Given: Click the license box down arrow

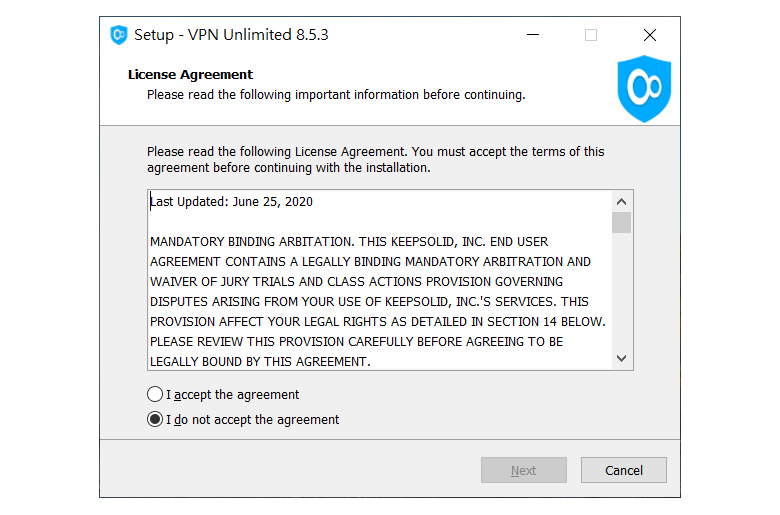Looking at the screenshot, I should point(621,358).
